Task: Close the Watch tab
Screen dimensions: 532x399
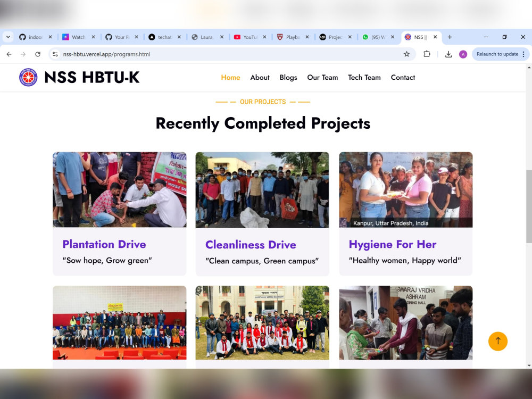Action: pyautogui.click(x=93, y=37)
